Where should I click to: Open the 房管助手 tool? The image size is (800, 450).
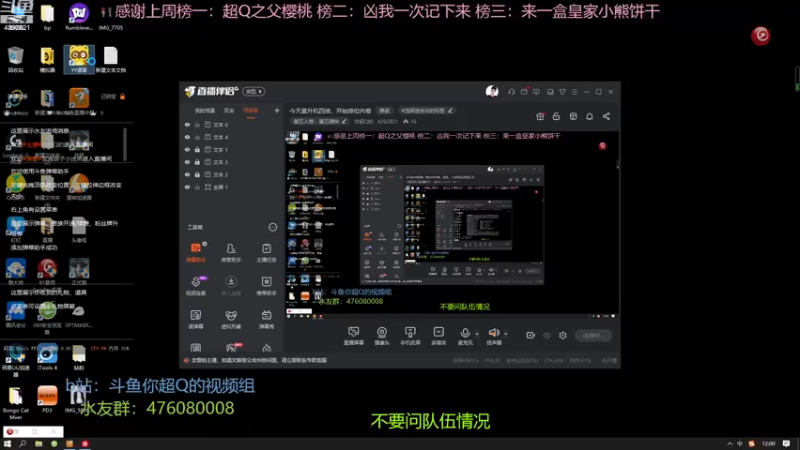coord(231,253)
